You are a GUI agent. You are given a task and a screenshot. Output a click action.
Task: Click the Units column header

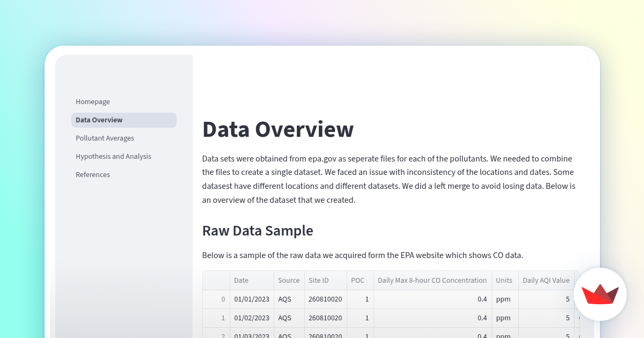505,281
